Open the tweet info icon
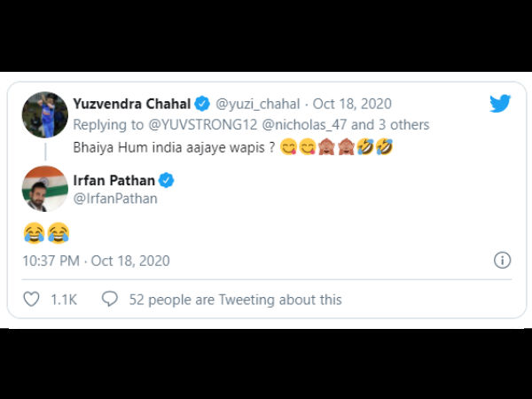Image resolution: width=532 pixels, height=399 pixels. pos(502,261)
